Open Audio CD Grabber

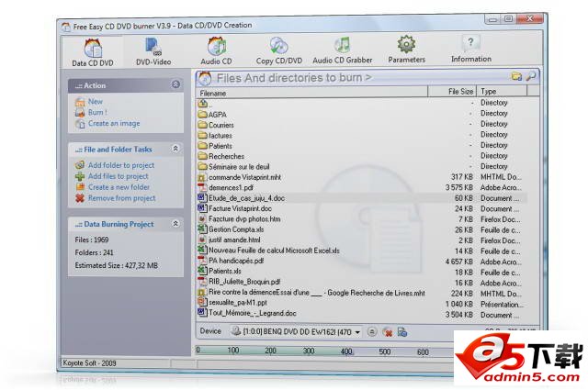click(x=343, y=50)
